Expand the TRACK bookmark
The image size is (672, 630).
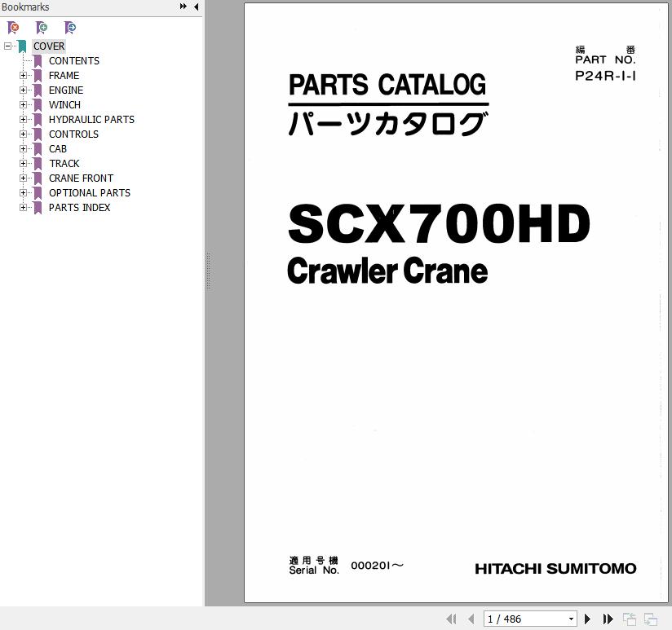pos(23,163)
